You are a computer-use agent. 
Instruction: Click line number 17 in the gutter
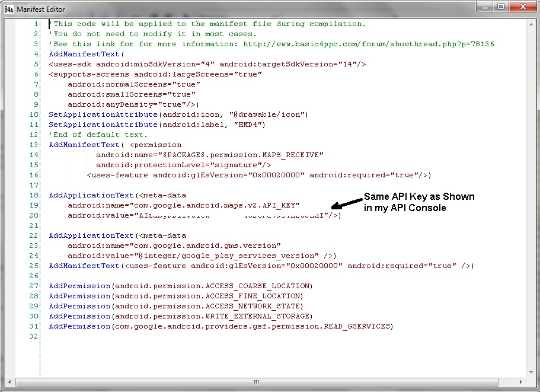[x=34, y=185]
